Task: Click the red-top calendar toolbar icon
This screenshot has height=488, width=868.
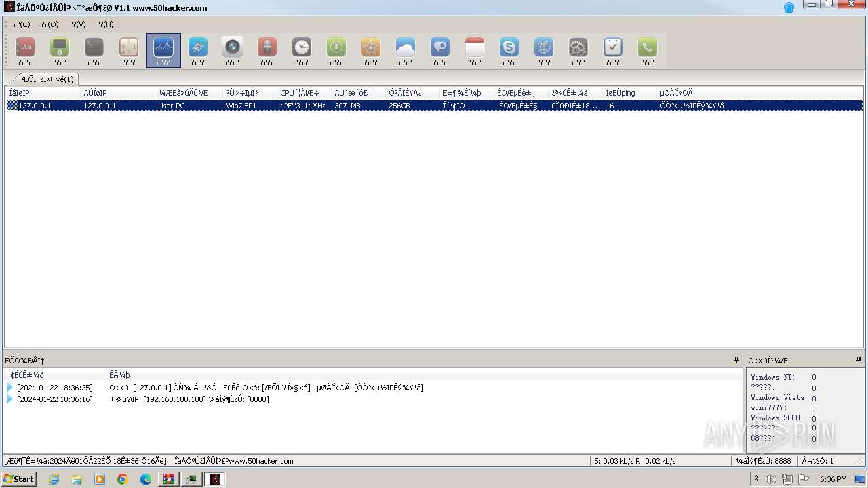Action: (x=474, y=50)
